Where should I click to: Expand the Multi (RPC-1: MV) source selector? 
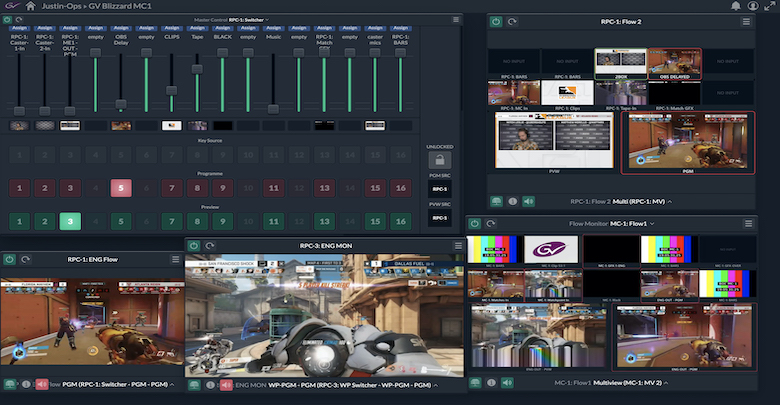point(670,201)
